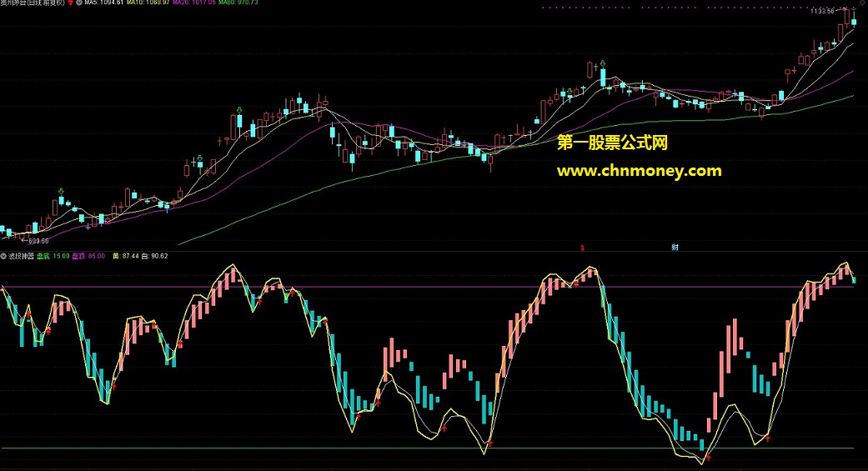Click the MA10: 1068.97 value label
The image size is (868, 471).
(148, 3)
